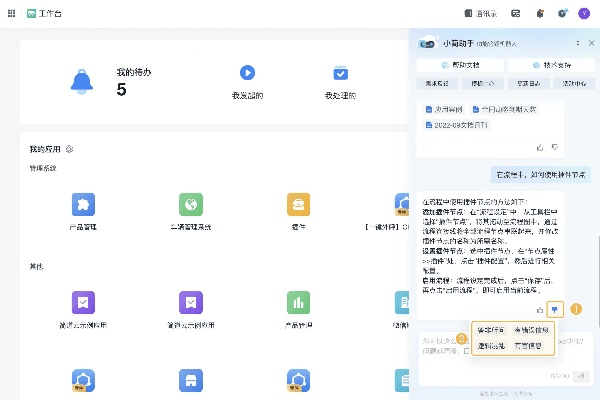Click the 模板中心 quick chip
The height and width of the screenshot is (400, 600).
[483, 83]
